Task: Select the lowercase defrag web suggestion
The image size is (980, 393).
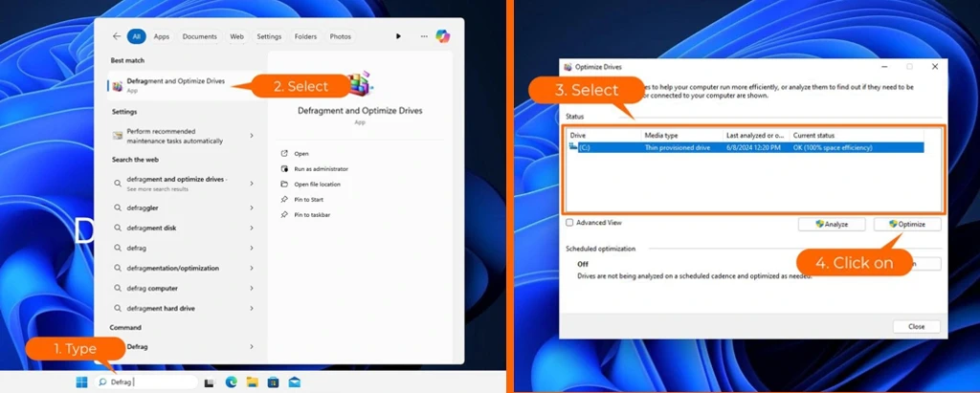Action: point(136,248)
